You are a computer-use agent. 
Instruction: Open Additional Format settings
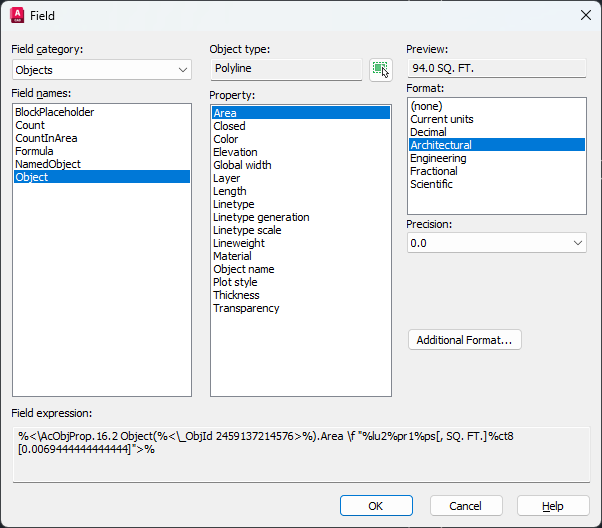click(465, 340)
